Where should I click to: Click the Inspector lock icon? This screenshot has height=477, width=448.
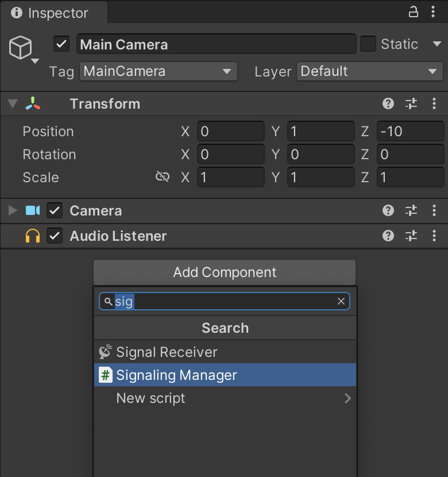click(413, 12)
